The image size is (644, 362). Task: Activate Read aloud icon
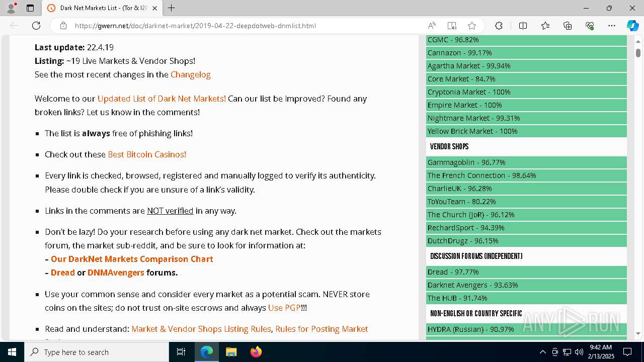coord(432,26)
